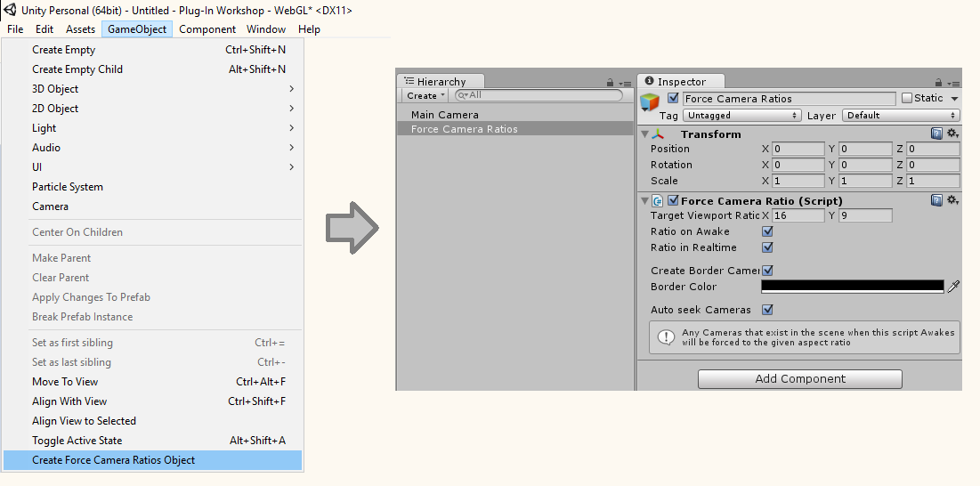This screenshot has height=486, width=980.
Task: Toggle the Hierarchy panel lock icon
Action: pyautogui.click(x=610, y=82)
